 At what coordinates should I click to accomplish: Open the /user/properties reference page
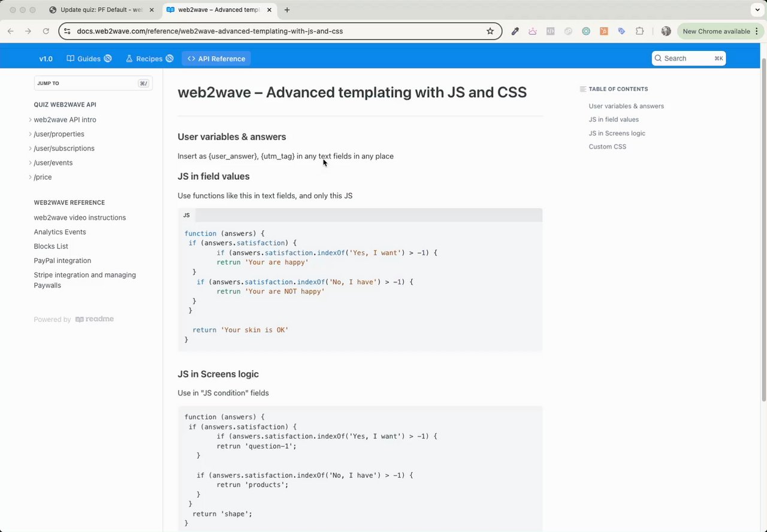pos(59,134)
